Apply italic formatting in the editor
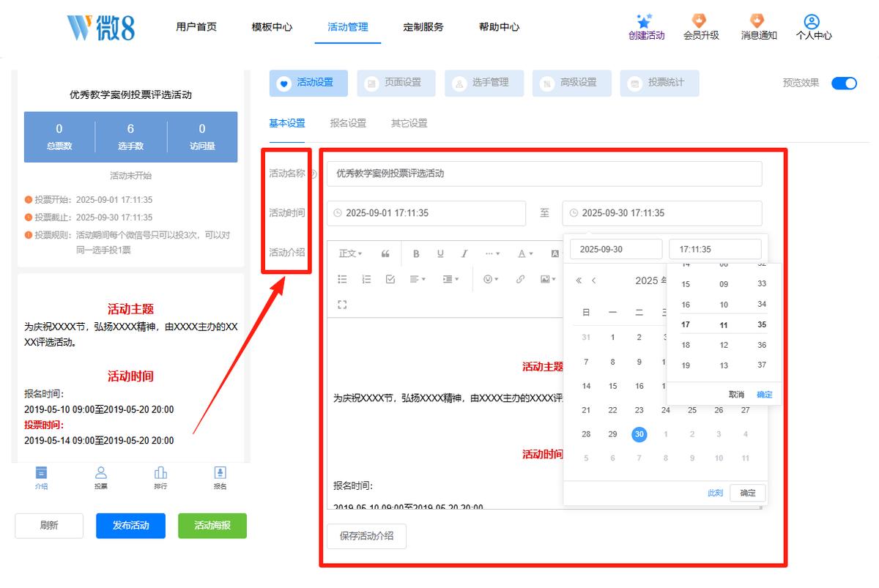 [x=464, y=254]
